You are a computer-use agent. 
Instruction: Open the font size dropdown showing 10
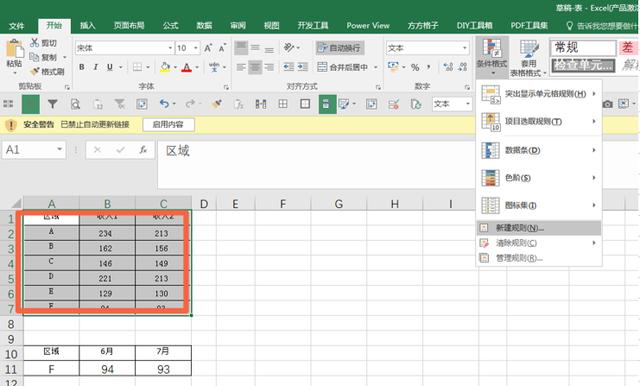196,48
